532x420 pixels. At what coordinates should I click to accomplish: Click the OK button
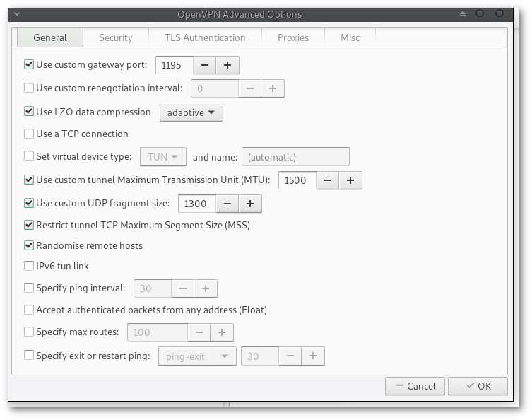point(478,386)
